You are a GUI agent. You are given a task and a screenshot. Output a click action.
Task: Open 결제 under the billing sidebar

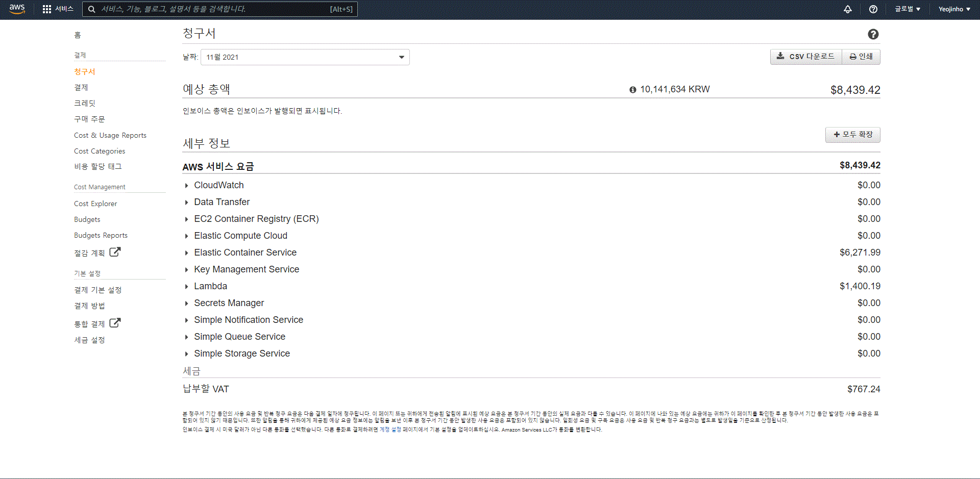tap(81, 87)
